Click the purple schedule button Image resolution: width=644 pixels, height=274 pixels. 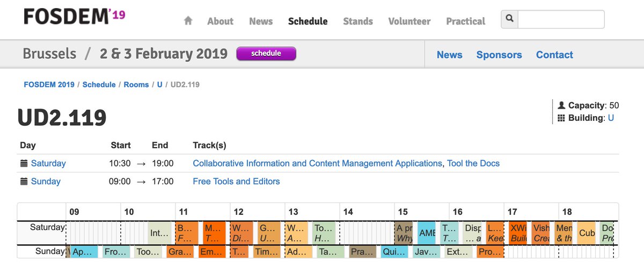pyautogui.click(x=266, y=54)
